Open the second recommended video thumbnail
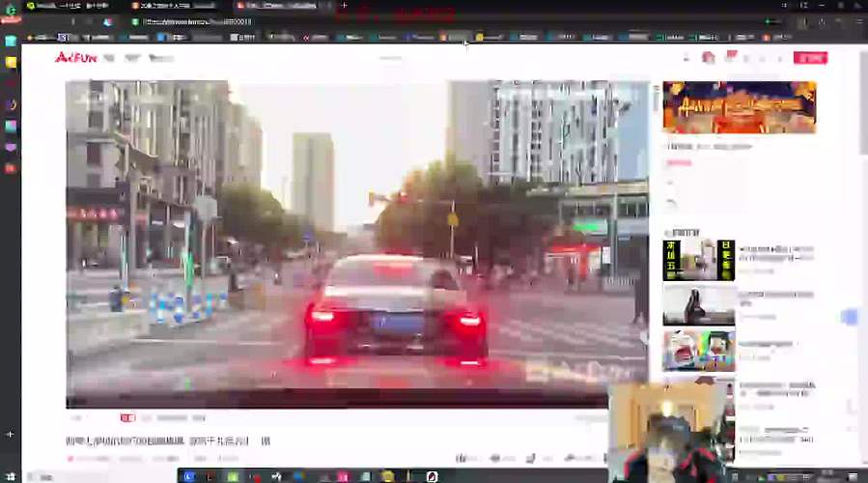Image resolution: width=868 pixels, height=483 pixels. 698,305
